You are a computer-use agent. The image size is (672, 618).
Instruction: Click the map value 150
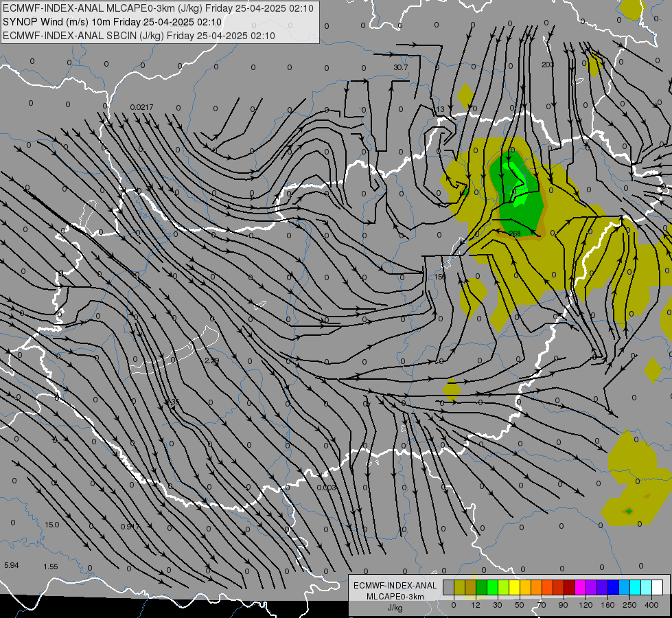click(440, 277)
